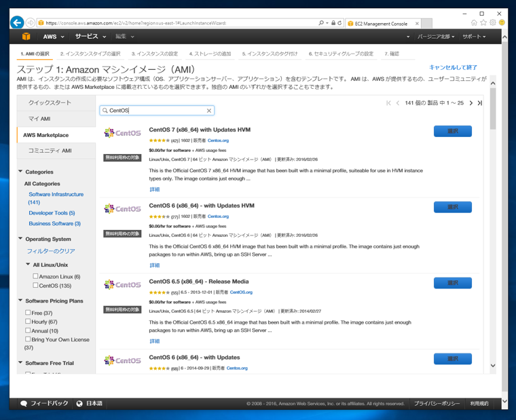Collapse Software Pricing Plans section
This screenshot has height=420, width=516.
tap(20, 301)
